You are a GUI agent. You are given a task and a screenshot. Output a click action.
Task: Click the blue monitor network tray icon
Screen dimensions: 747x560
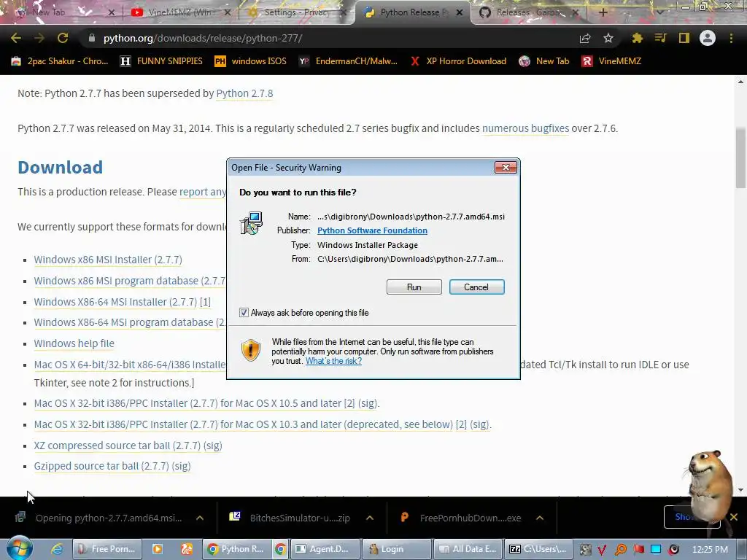tap(656, 550)
